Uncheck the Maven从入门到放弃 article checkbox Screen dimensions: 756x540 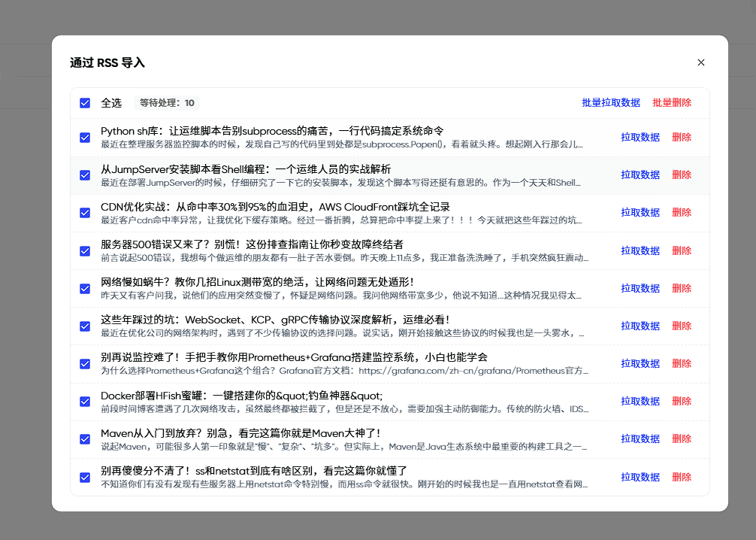coord(85,438)
